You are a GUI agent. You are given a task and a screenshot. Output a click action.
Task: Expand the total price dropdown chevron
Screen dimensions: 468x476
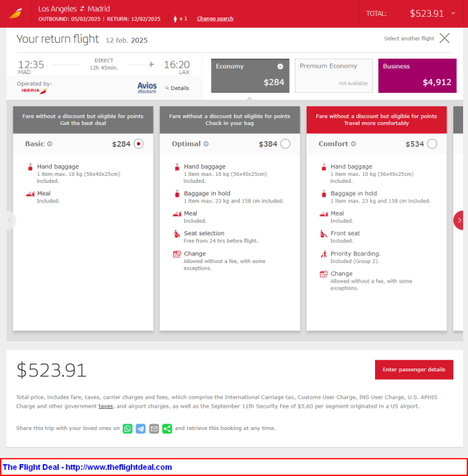click(x=453, y=13)
